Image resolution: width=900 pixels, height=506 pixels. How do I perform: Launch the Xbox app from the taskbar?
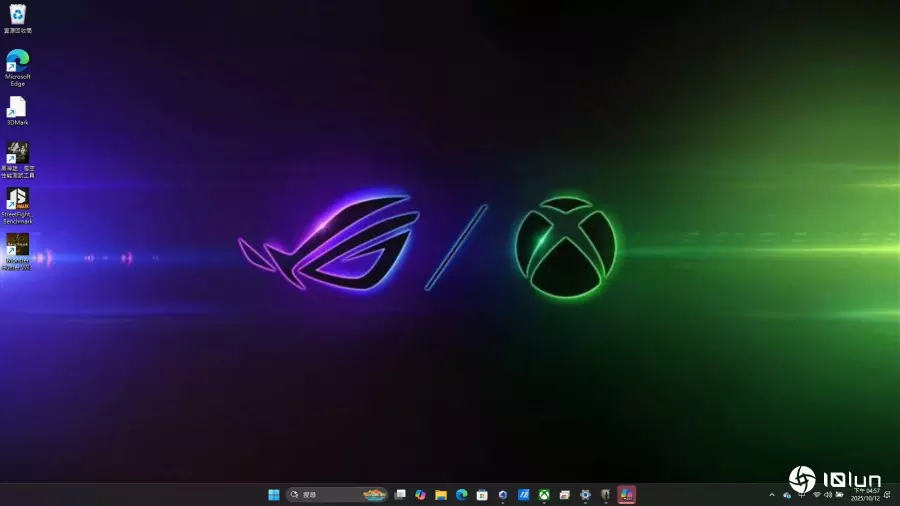544,495
